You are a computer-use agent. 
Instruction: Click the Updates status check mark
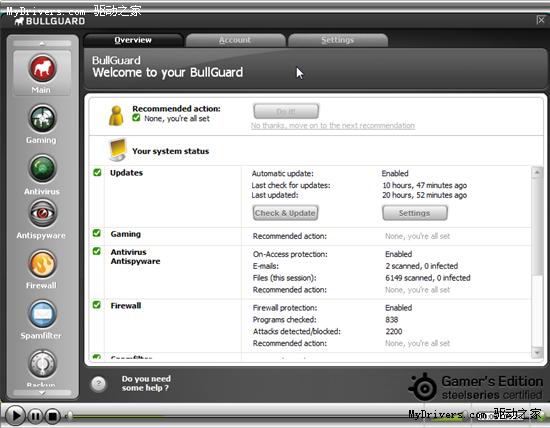point(97,172)
